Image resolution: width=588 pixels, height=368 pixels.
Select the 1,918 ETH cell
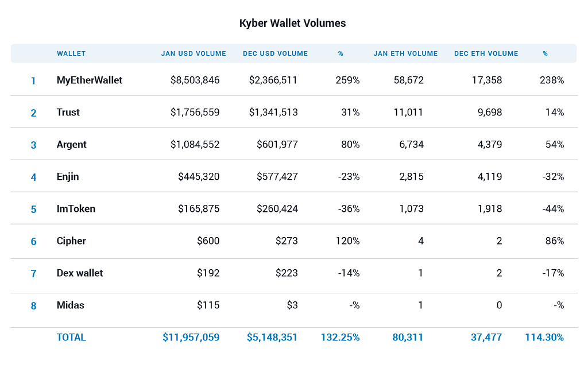[x=490, y=209]
